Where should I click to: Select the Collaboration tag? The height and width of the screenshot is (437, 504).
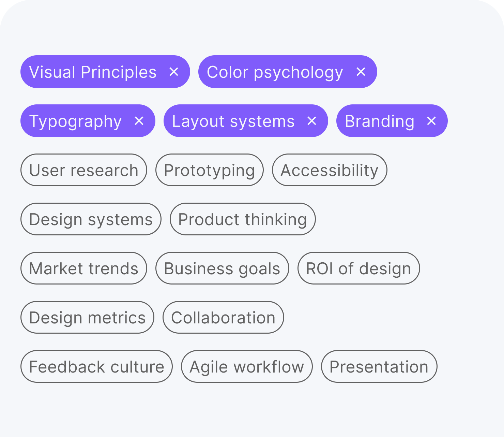[223, 317]
